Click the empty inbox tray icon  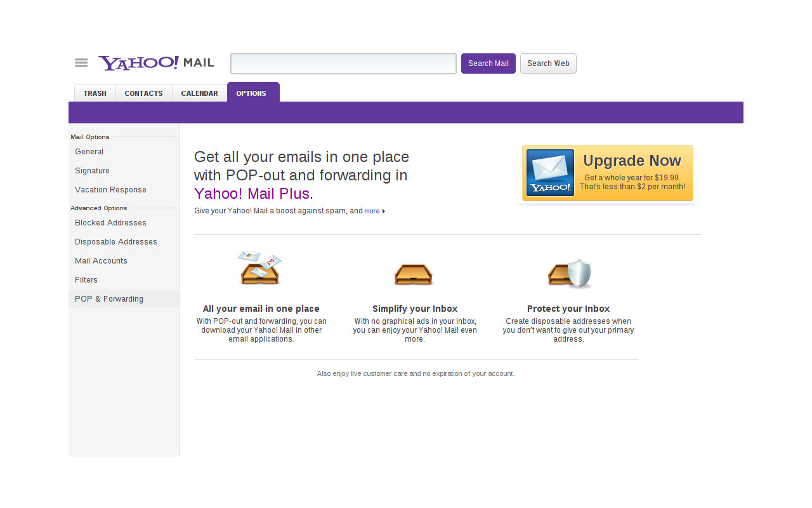414,274
